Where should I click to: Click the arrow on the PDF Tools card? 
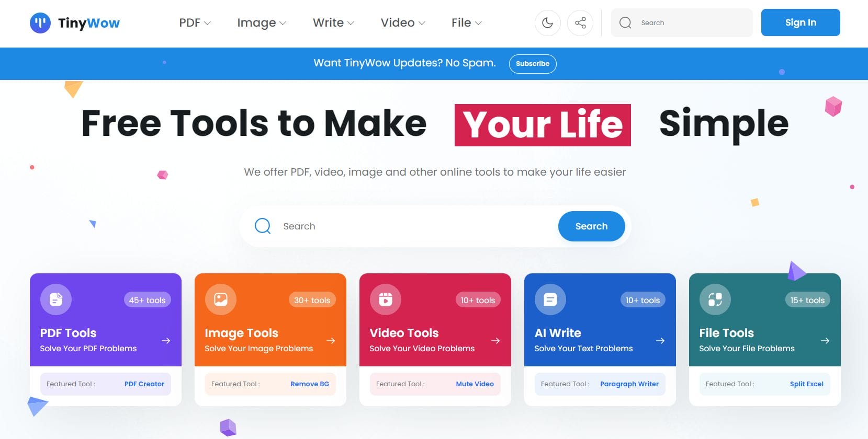tap(166, 341)
